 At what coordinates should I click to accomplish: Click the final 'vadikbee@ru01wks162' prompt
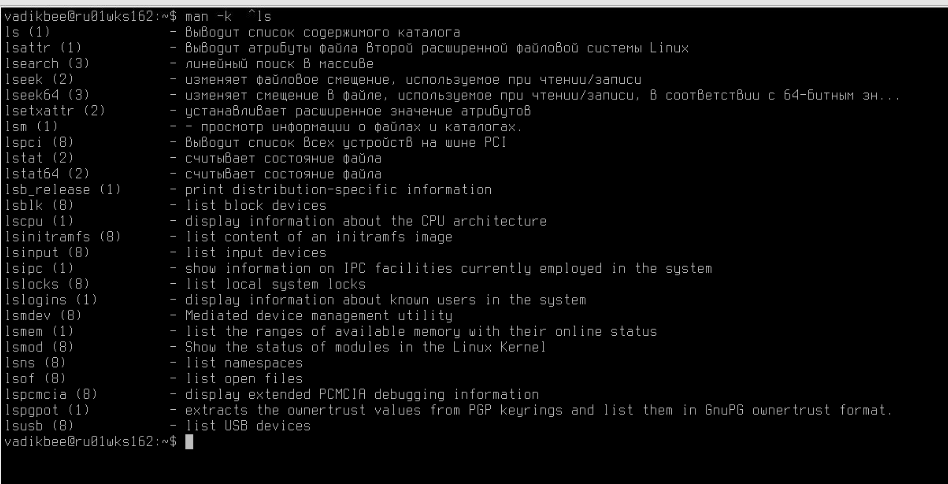[x=79, y=442]
